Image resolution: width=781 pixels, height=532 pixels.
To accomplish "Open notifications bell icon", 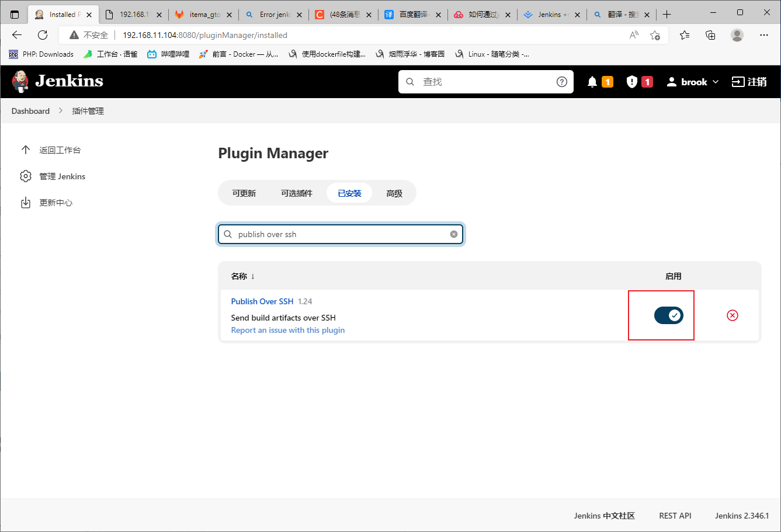I will (x=592, y=82).
